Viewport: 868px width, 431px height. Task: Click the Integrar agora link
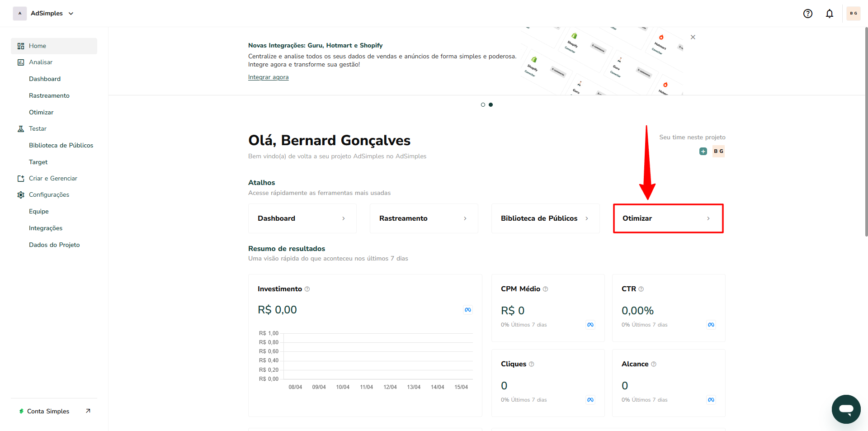click(x=268, y=77)
